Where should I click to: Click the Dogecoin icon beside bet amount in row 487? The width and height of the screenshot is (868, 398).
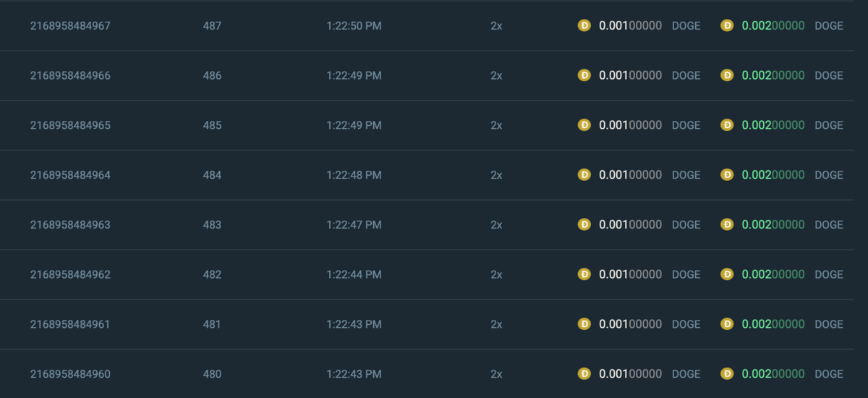[584, 25]
